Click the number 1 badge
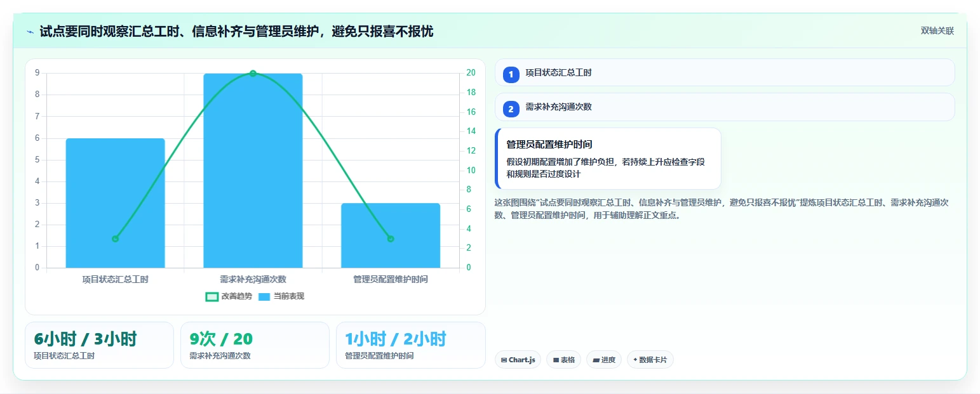 (x=511, y=75)
